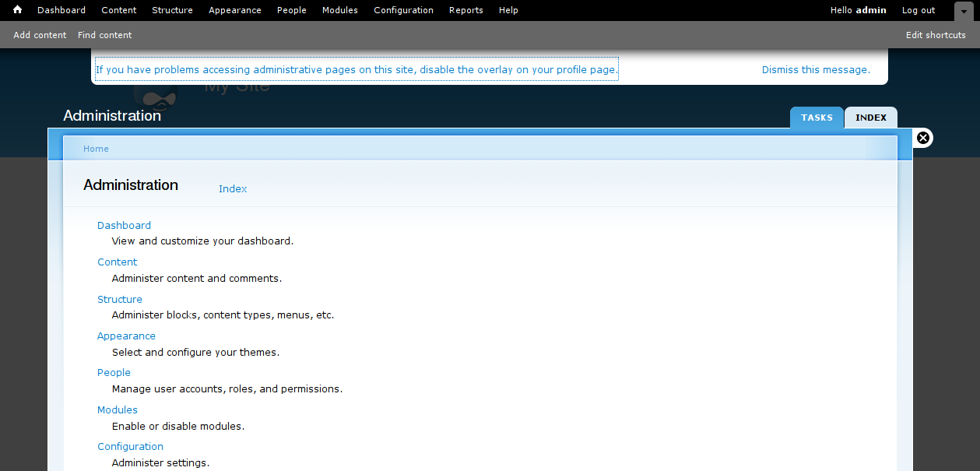Viewport: 980px width, 471px height.
Task: Click 'Enable or disable modules.' text
Action: (x=178, y=426)
